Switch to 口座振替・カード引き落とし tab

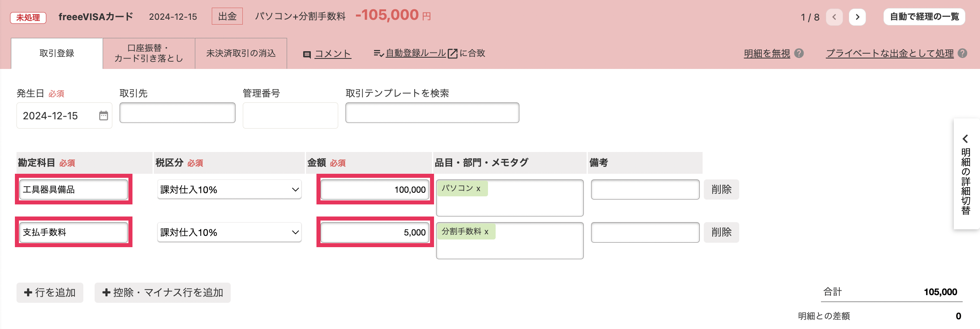pos(149,53)
